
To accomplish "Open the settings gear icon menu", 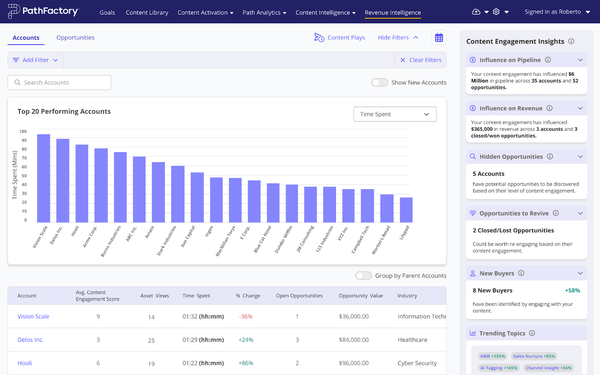I will click(501, 12).
